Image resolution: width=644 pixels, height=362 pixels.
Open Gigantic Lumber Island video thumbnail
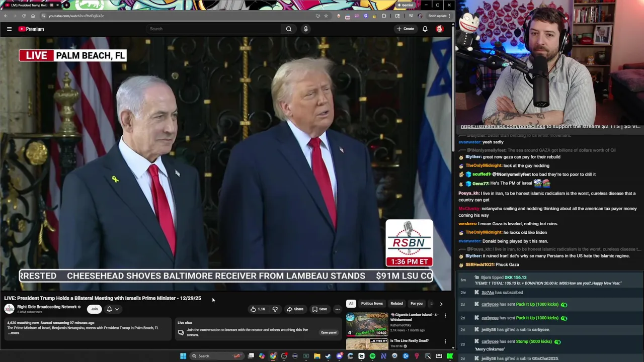(367, 324)
